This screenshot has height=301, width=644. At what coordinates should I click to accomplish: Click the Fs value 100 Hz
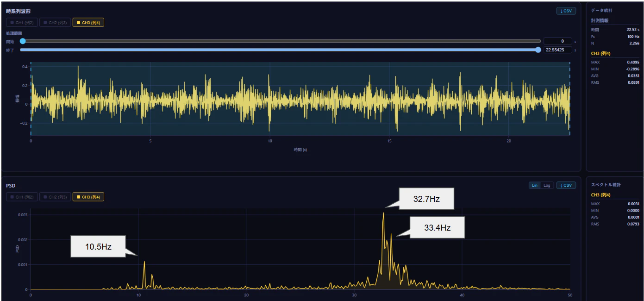[x=633, y=36]
